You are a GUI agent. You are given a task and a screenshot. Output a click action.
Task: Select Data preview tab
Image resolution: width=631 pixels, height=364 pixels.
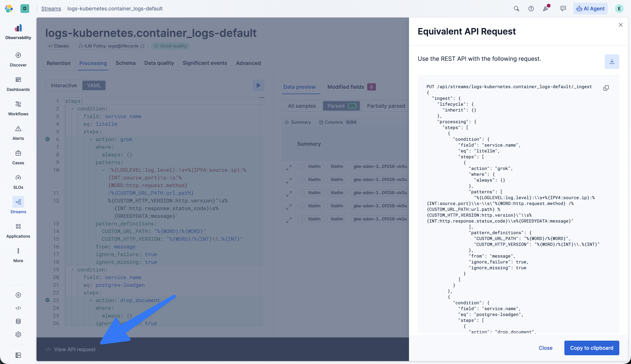coord(299,87)
